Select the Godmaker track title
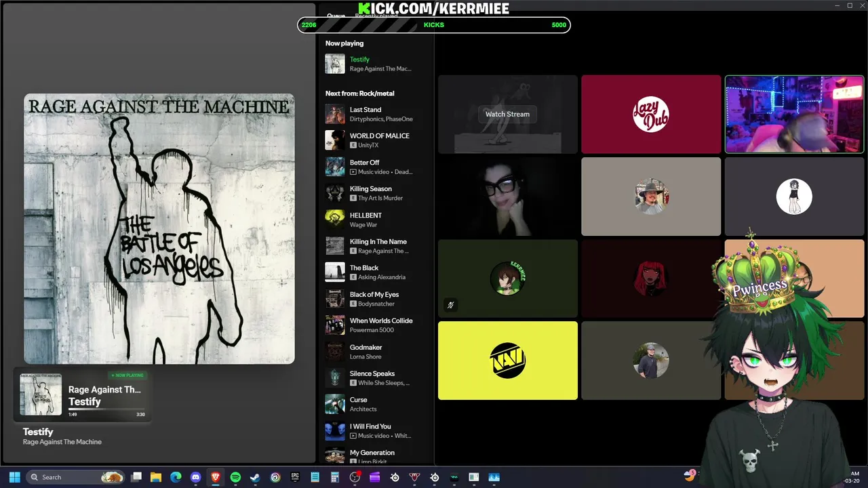 tap(366, 347)
